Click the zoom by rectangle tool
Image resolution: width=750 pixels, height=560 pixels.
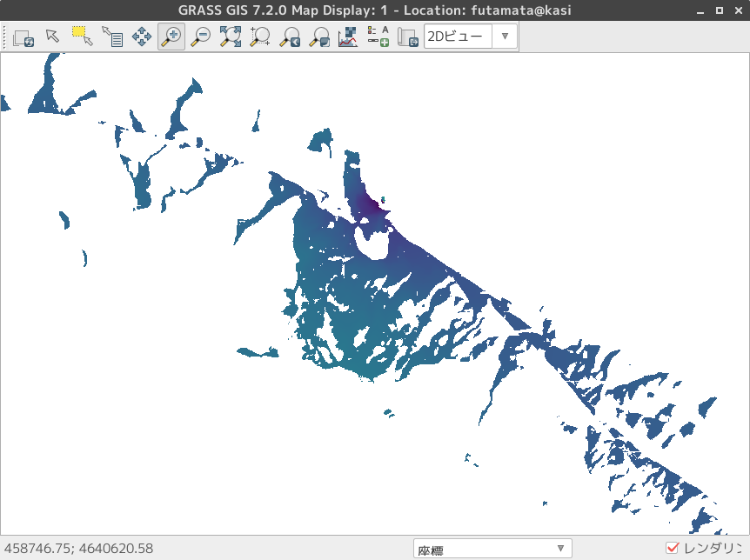(260, 37)
